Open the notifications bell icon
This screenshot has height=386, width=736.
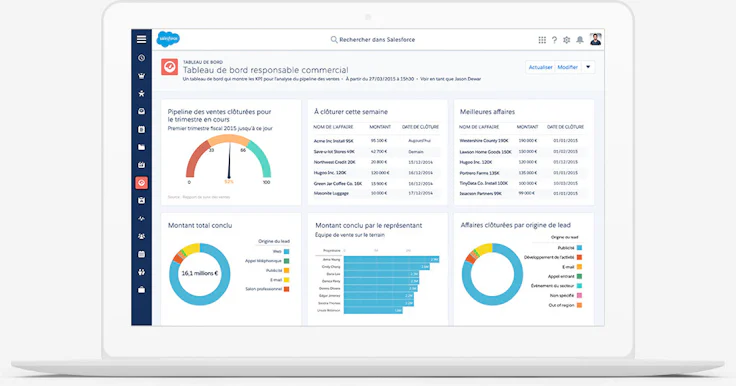[x=580, y=40]
